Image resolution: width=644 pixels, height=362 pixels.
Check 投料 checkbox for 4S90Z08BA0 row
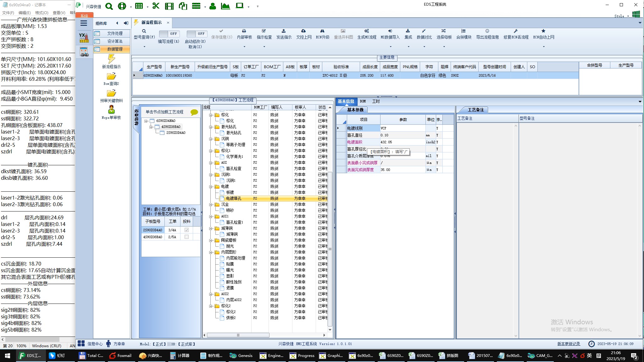pos(187,237)
